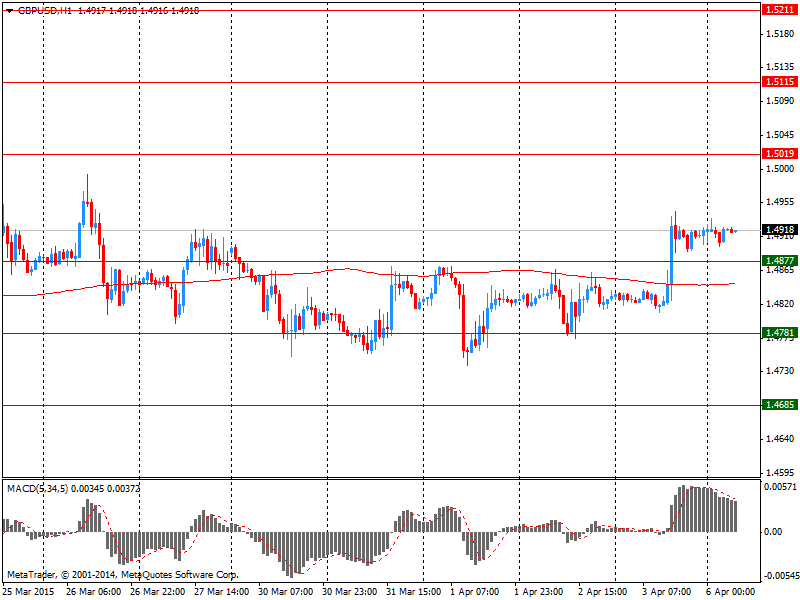The height and width of the screenshot is (600, 800).
Task: Click the 6 Apr 00:00 time label
Action: coord(731,592)
